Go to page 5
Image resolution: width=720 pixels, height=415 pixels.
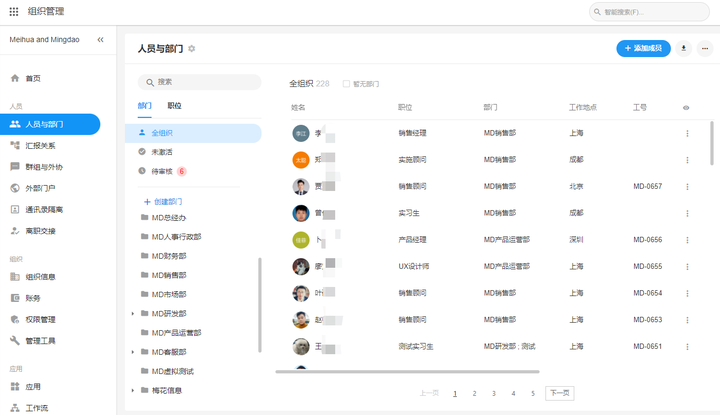[x=533, y=393]
